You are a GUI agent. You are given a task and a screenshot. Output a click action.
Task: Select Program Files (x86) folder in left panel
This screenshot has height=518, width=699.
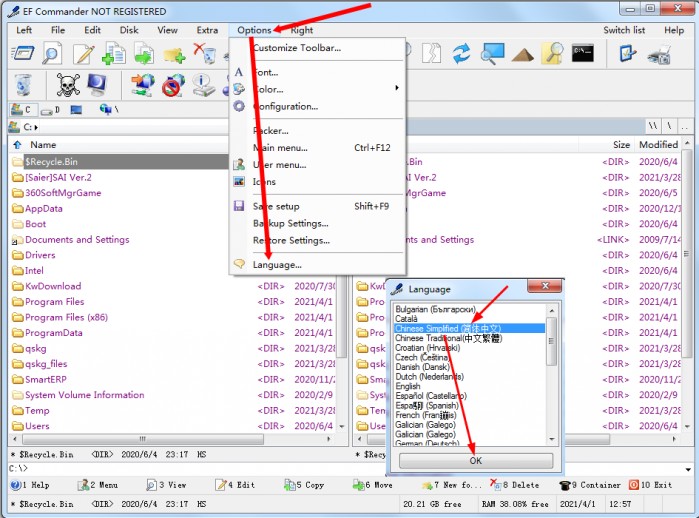pyautogui.click(x=66, y=317)
